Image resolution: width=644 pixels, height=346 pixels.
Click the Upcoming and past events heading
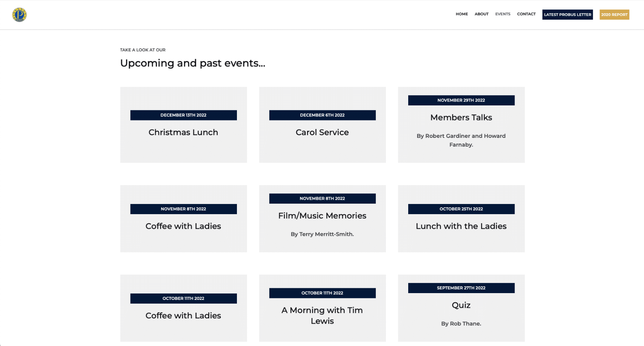[x=192, y=63]
